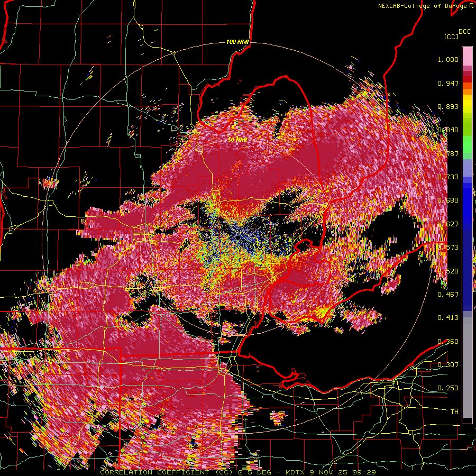Click the KDTX radar site identifier
The height and width of the screenshot is (476, 476).
[x=295, y=472]
